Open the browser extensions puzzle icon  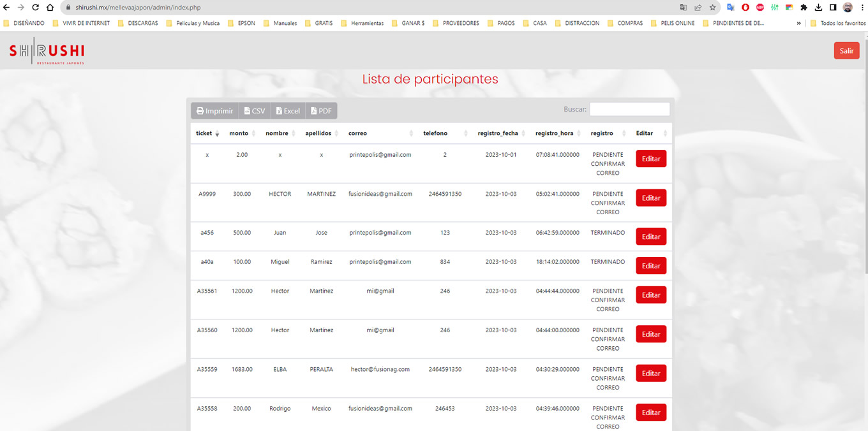[x=804, y=8]
